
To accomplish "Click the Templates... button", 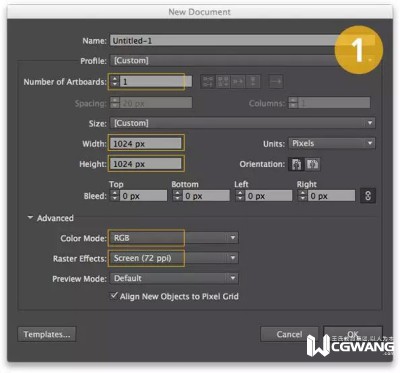I will point(47,334).
